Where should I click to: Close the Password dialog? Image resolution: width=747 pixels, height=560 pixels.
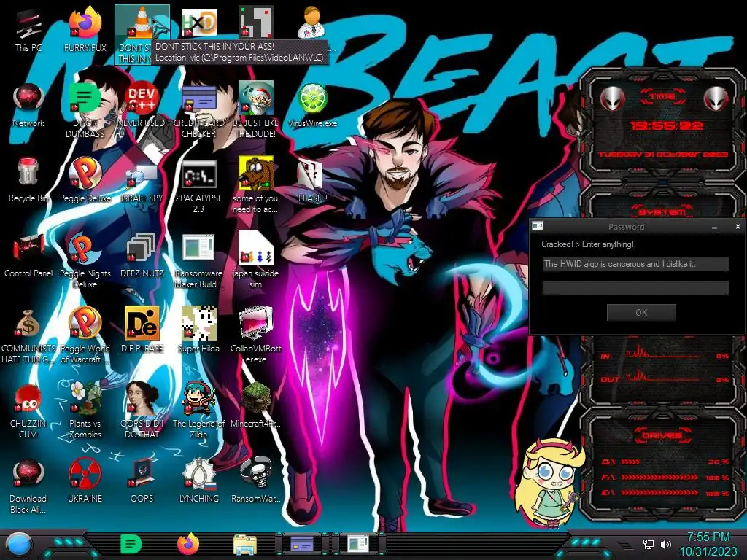(738, 227)
